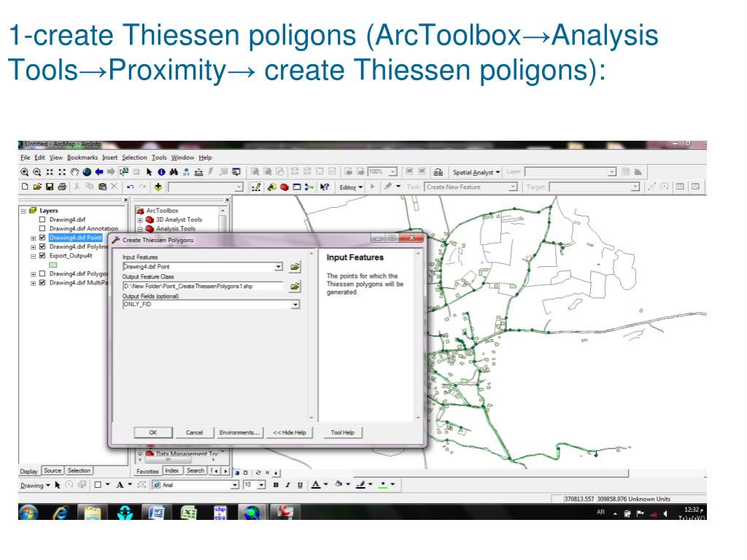Select the Select Elements arrow tool in Tools toolbar
747x560 pixels.
tap(149, 172)
